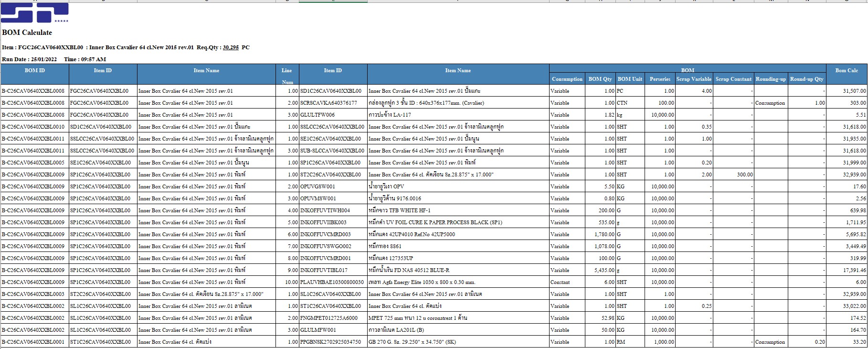Click the BOM Calculate title
Screen dimensions: 868x349
click(x=27, y=33)
